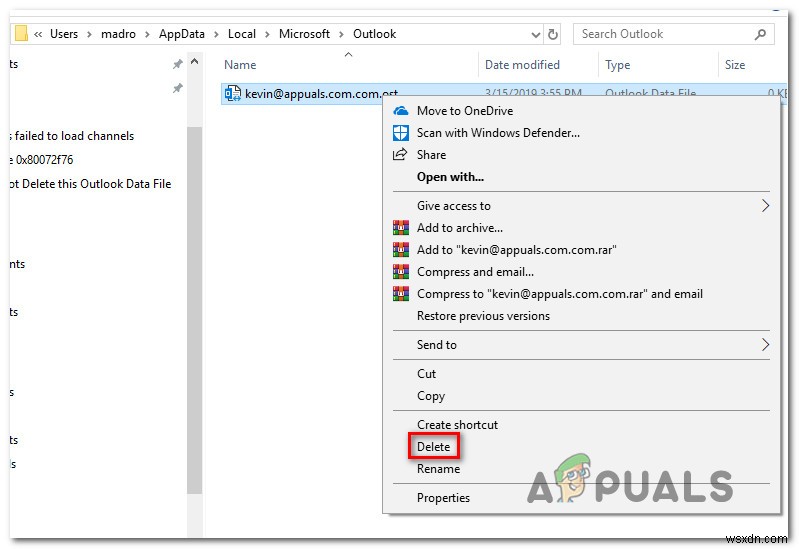Screen dimensions: 799x549
Task: Click Outlook in the breadcrumb path
Action: 375,34
